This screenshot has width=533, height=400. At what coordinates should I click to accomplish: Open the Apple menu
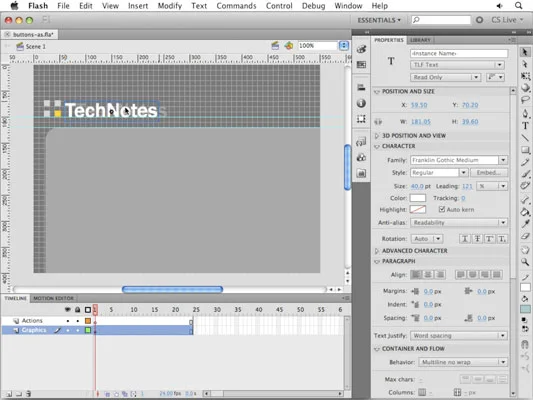coord(15,5)
